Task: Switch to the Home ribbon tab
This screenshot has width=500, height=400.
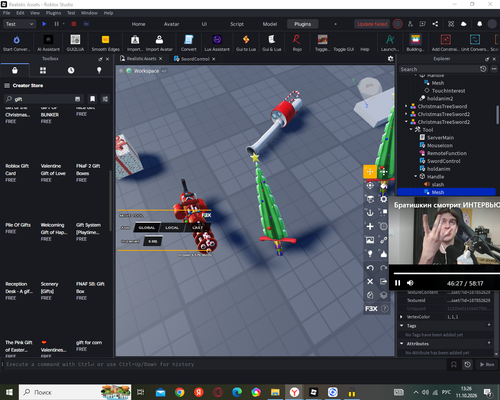Action: click(x=138, y=24)
